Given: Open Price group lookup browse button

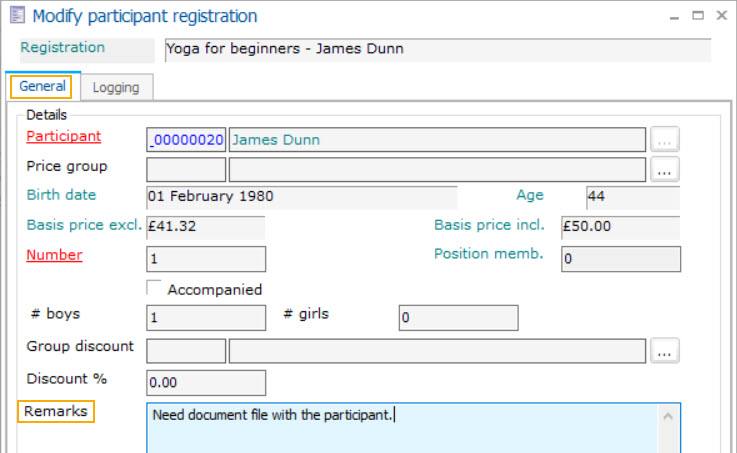Looking at the screenshot, I should pos(665,169).
